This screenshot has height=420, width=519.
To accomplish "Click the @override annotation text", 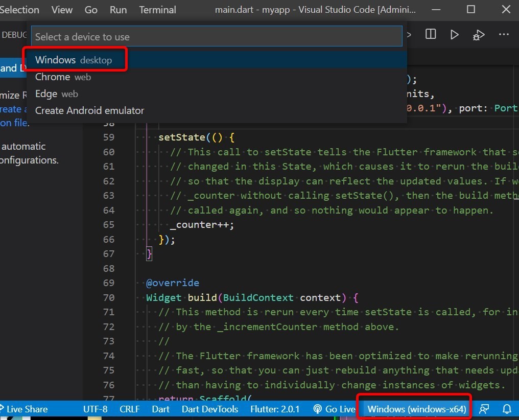I will 173,283.
